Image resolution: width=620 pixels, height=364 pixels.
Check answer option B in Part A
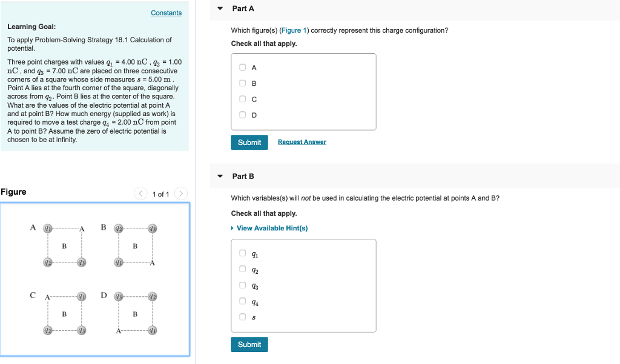point(242,83)
